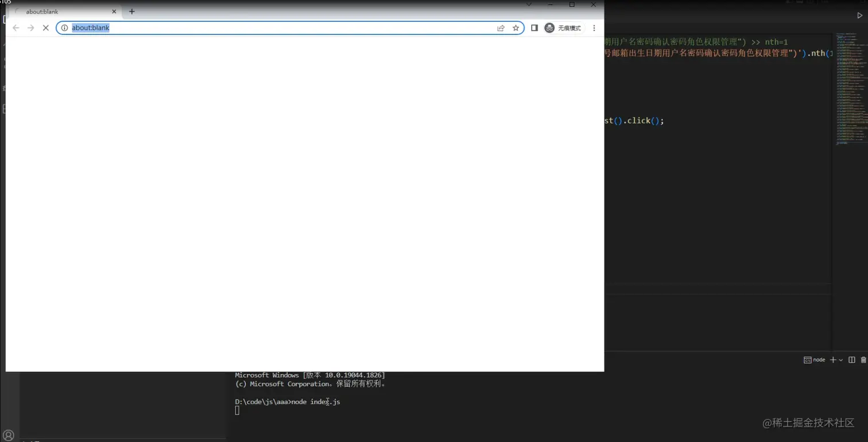The image size is (868, 442).
Task: Click 'Microsoft Windows' version text in terminal
Action: [310, 375]
